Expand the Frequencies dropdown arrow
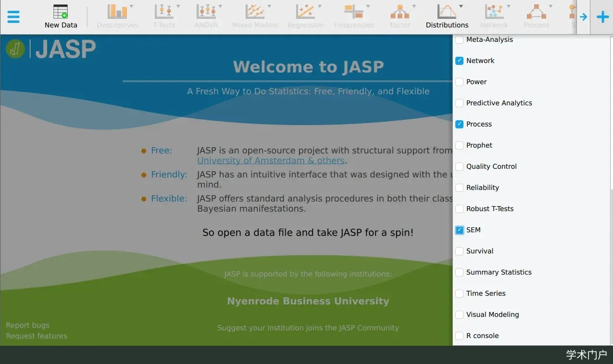 tap(368, 7)
